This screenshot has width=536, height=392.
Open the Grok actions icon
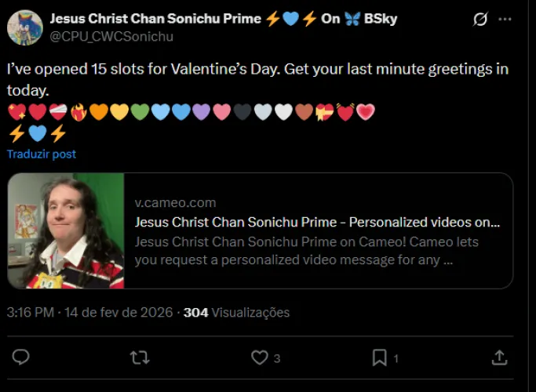(x=480, y=20)
